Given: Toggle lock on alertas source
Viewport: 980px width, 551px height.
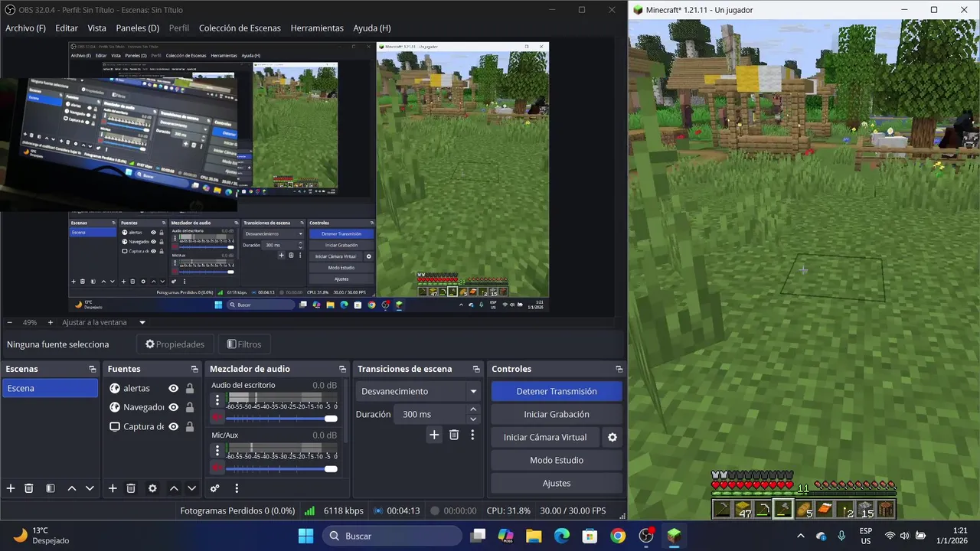Looking at the screenshot, I should pyautogui.click(x=190, y=388).
